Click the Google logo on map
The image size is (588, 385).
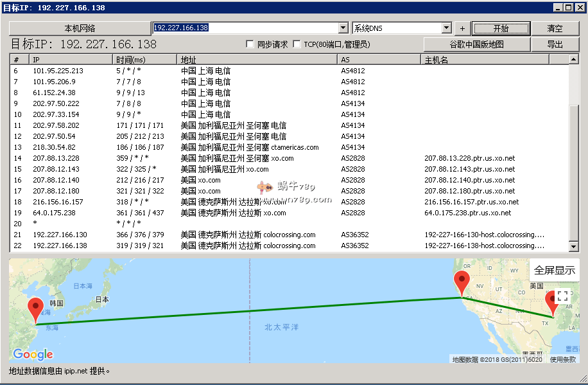pyautogui.click(x=33, y=354)
